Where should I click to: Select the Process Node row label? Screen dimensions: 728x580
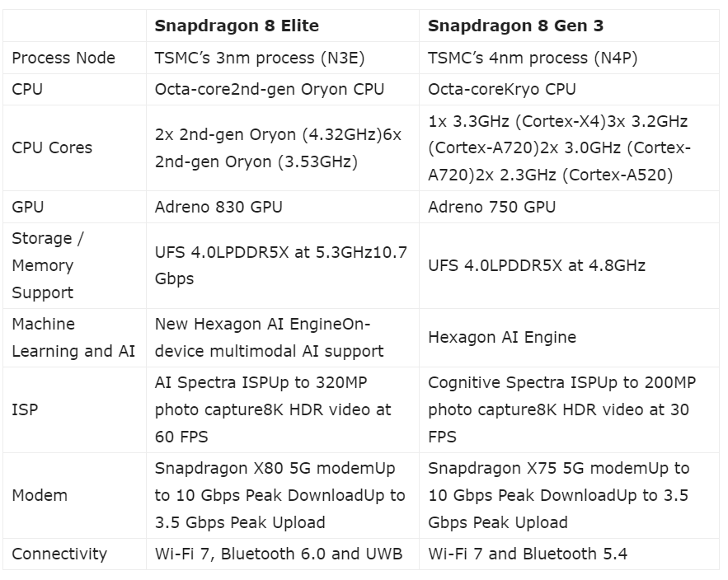click(63, 58)
